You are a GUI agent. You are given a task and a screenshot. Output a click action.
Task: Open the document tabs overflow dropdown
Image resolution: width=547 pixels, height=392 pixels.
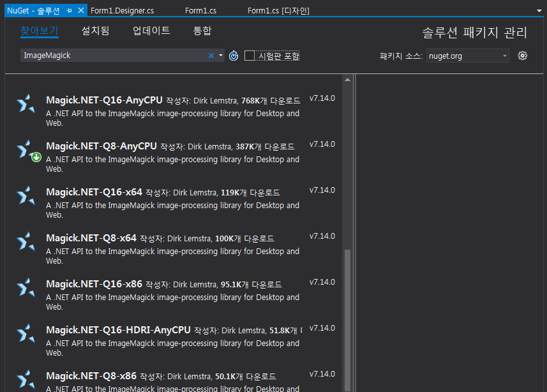[x=539, y=11]
